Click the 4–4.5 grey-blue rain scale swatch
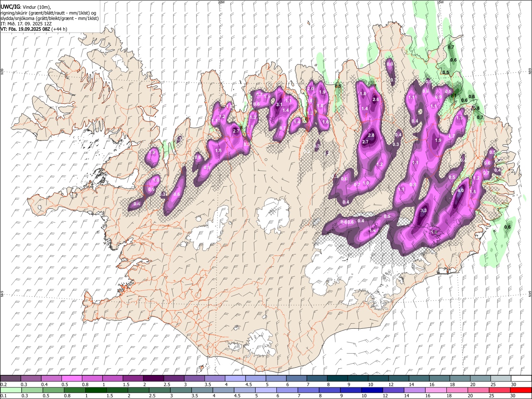The width and height of the screenshot is (532, 399). click(224, 390)
